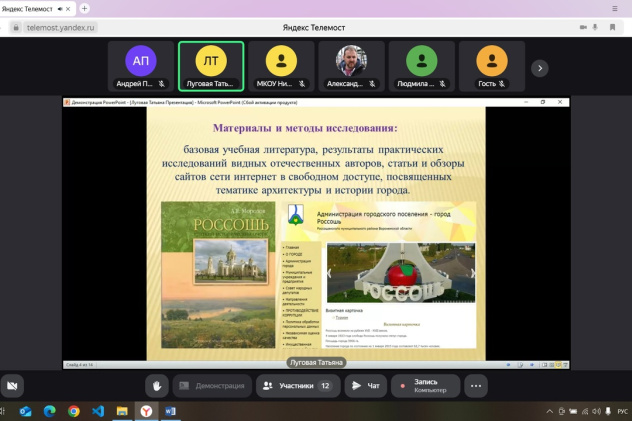This screenshot has width=632, height=421.
Task: Switch to the Яндекс Телемост tab
Action: tap(37, 9)
